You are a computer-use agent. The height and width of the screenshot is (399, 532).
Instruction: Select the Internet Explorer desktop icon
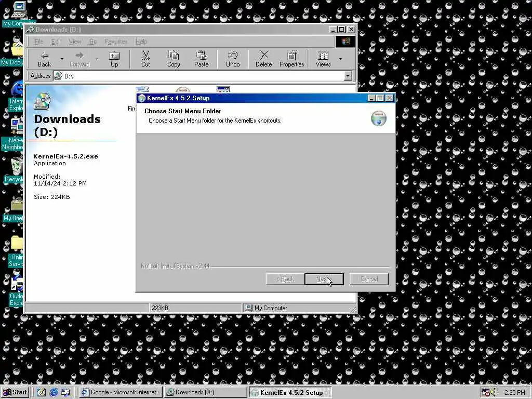coord(16,97)
